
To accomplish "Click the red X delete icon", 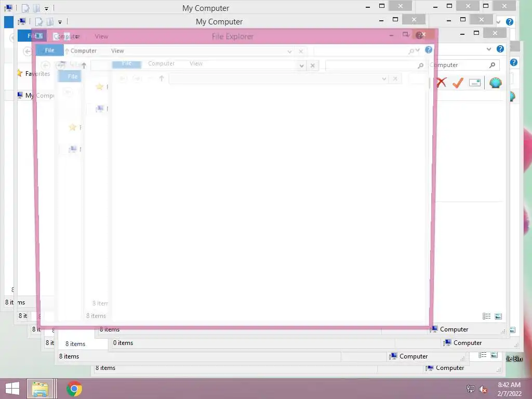I will point(442,83).
